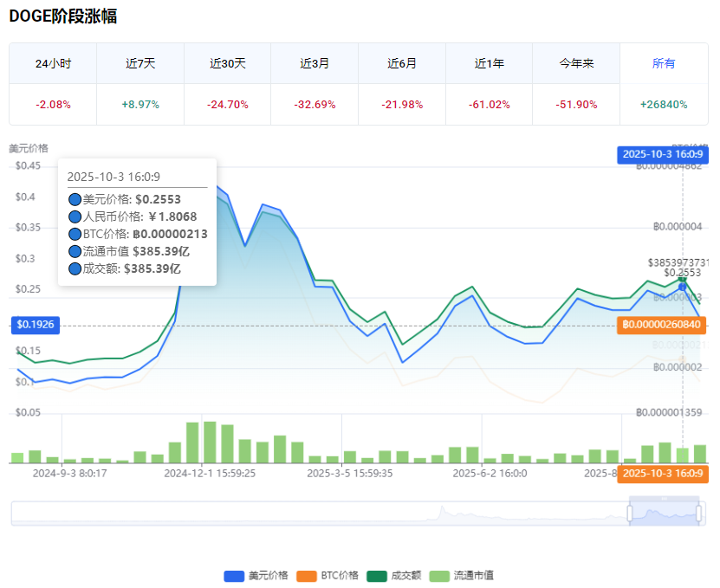Screen dimensions: 720x588
Task: Open the 所有 period view
Action: pos(663,63)
